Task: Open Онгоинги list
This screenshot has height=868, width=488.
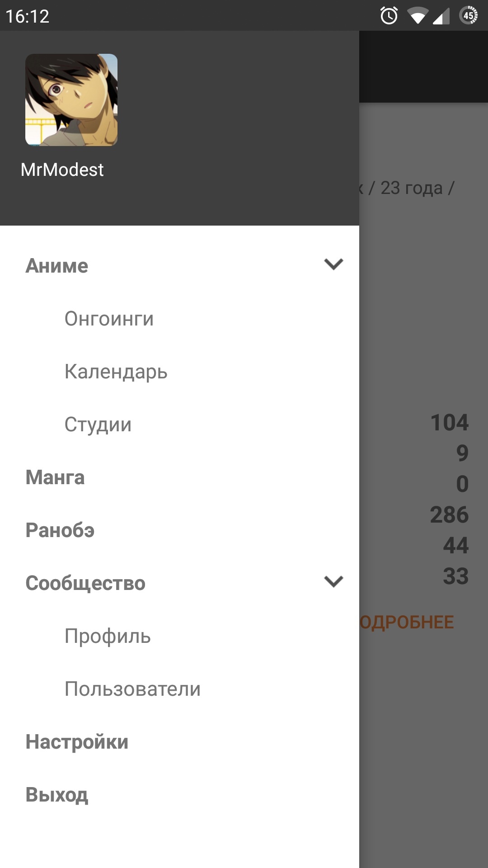Action: [x=109, y=319]
